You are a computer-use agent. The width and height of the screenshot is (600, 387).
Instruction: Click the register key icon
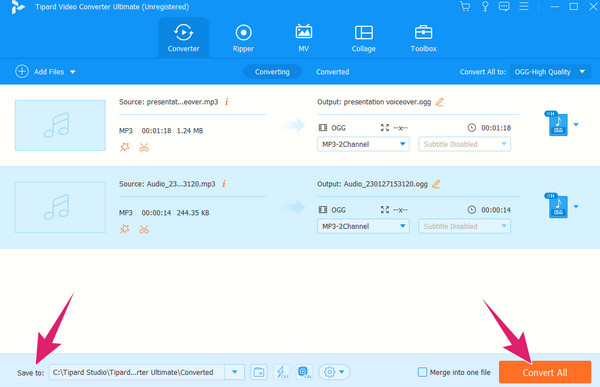click(485, 7)
